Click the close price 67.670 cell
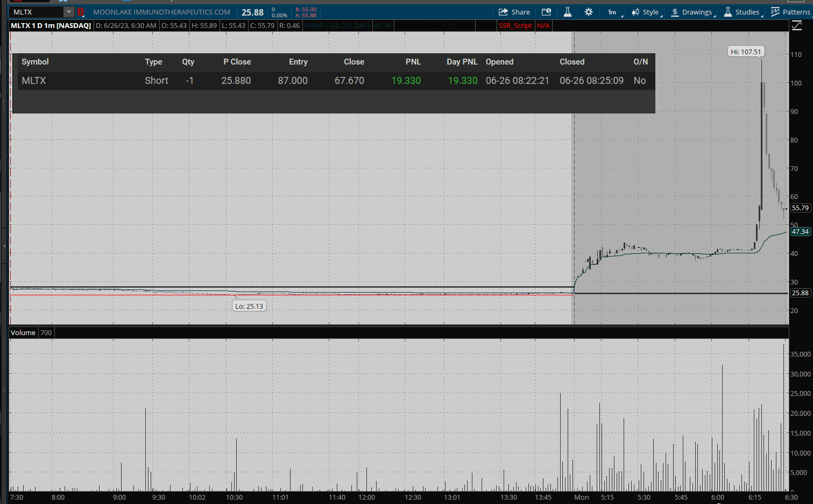The height and width of the screenshot is (504, 813). coord(349,81)
